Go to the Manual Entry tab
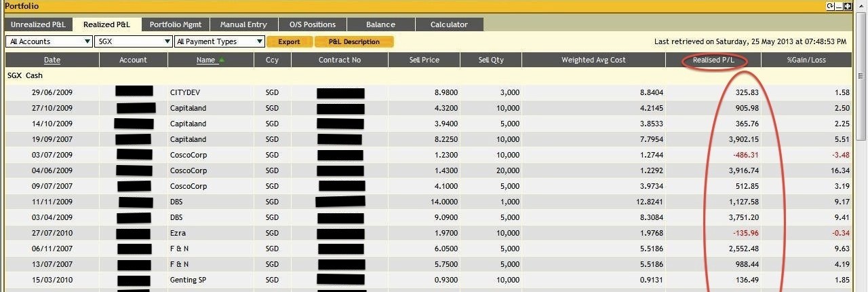This screenshot has width=868, height=292. [243, 24]
